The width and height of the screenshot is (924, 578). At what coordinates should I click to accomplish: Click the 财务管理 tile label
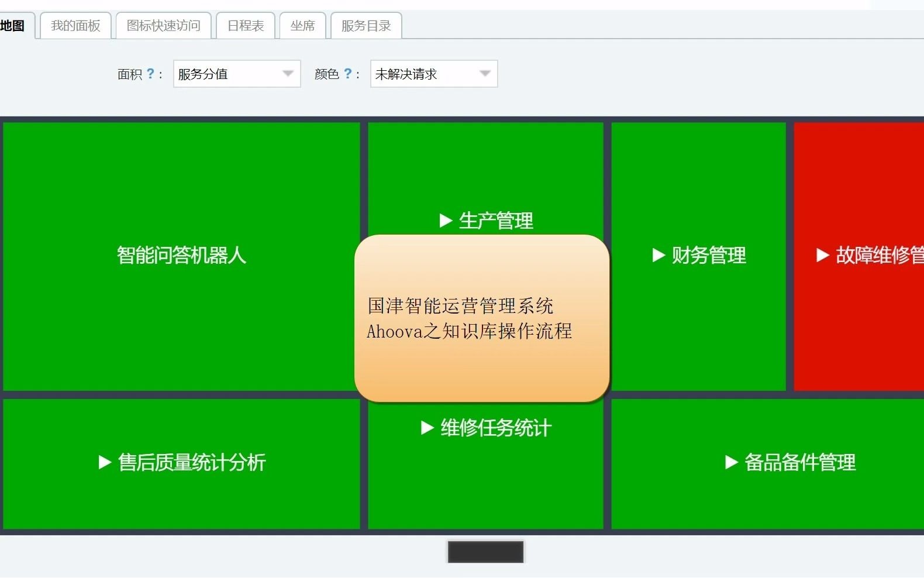pos(709,255)
